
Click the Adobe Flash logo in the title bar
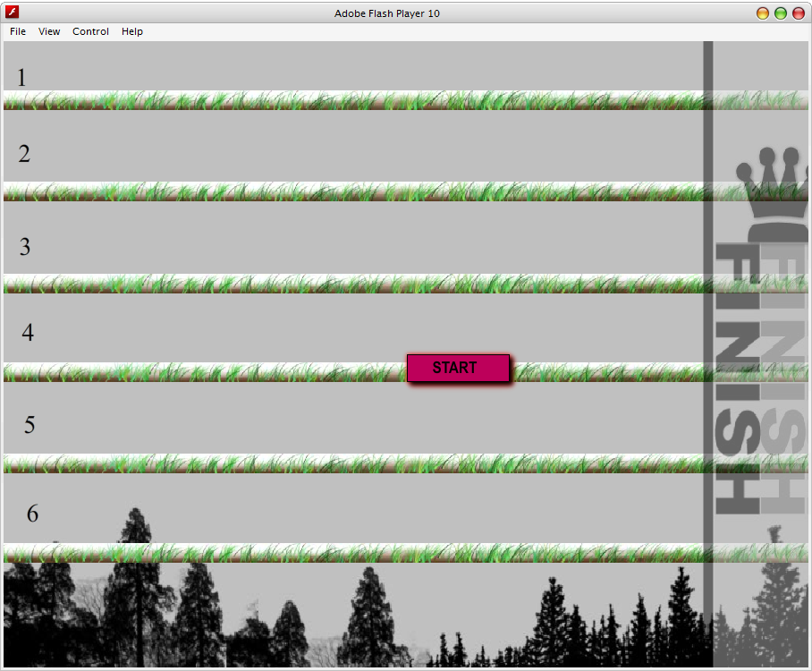tap(12, 13)
